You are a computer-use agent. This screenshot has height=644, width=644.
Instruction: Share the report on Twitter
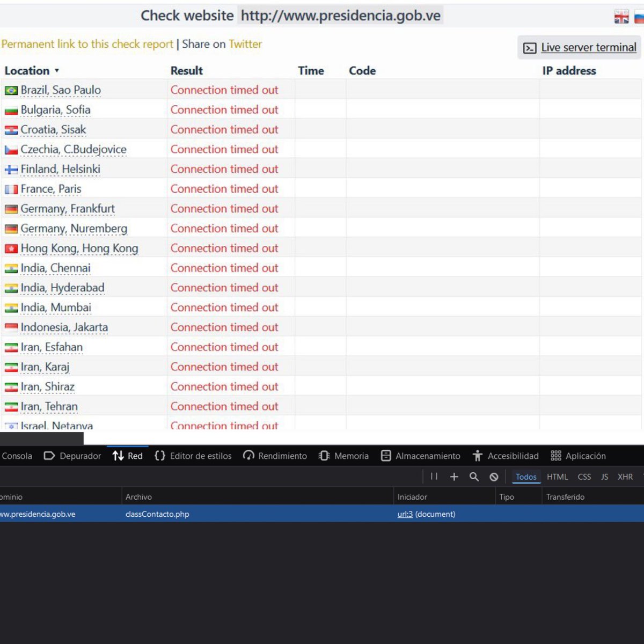point(245,44)
